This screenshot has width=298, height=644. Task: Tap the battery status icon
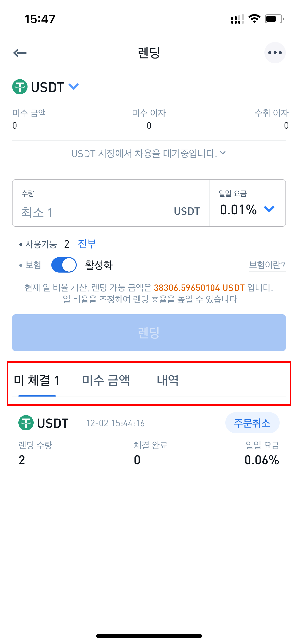274,19
